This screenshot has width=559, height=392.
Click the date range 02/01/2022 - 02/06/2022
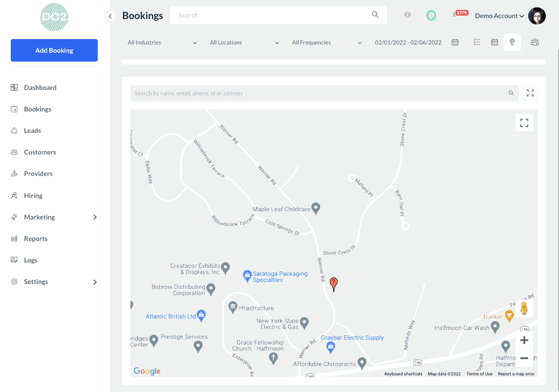[x=408, y=43]
